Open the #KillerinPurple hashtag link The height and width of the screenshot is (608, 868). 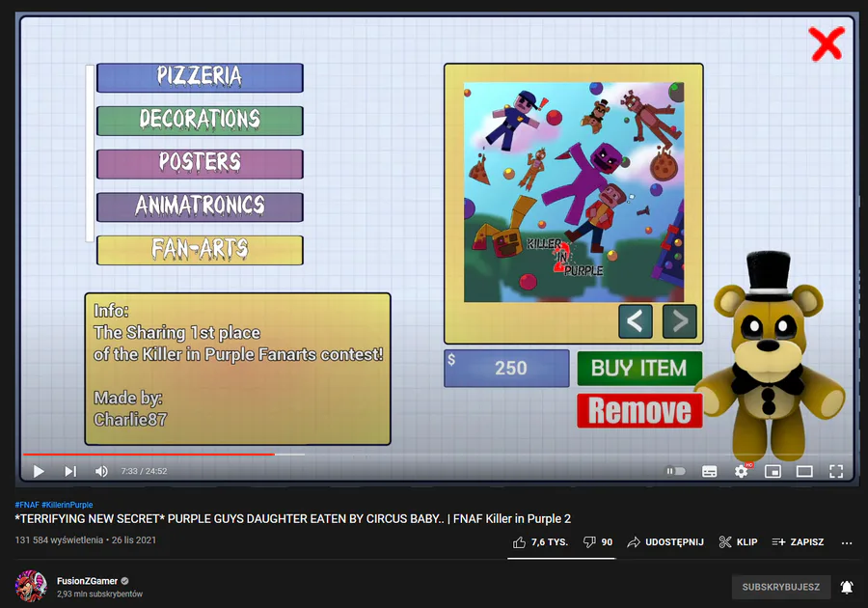pos(67,505)
